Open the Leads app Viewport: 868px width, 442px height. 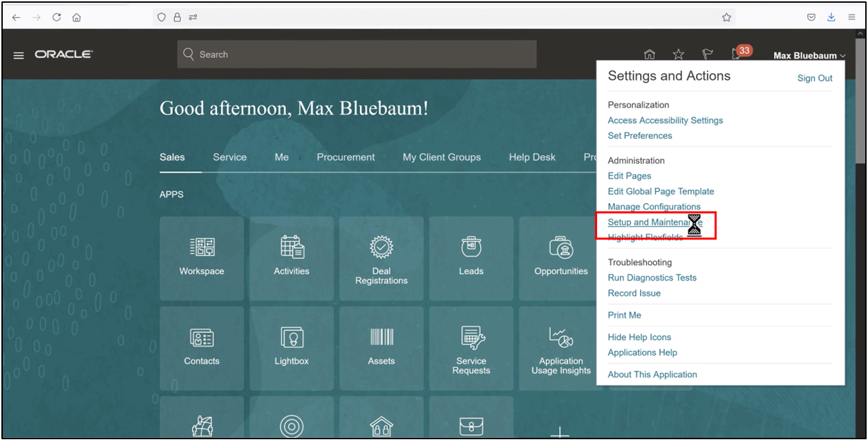click(471, 258)
